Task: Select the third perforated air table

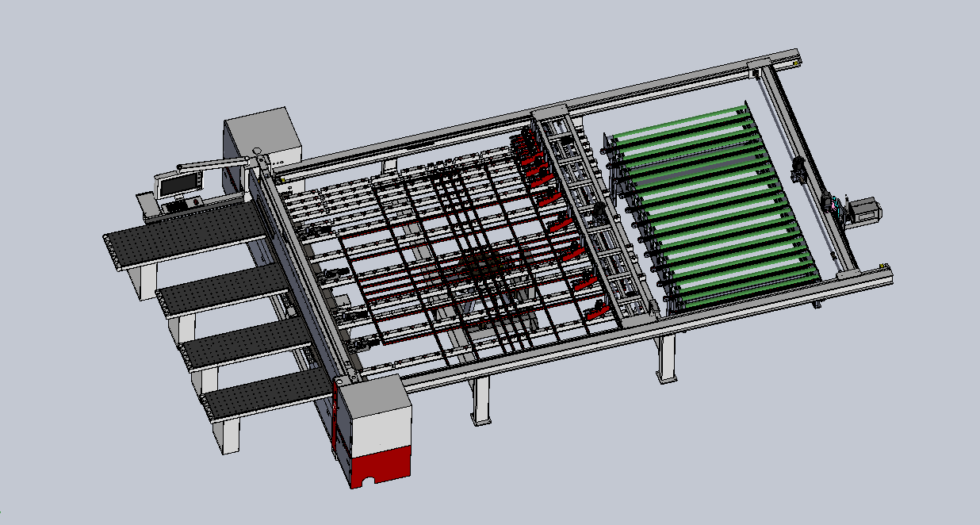Action: coord(246,343)
